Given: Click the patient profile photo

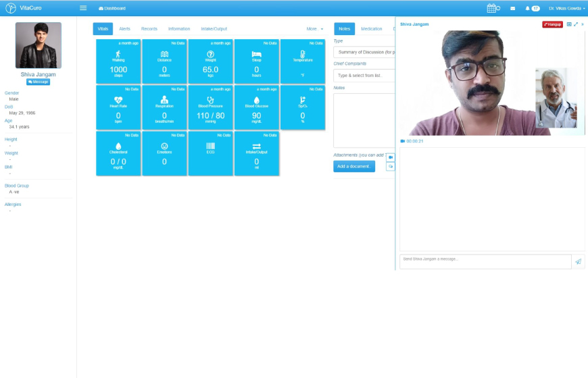Looking at the screenshot, I should [39, 45].
